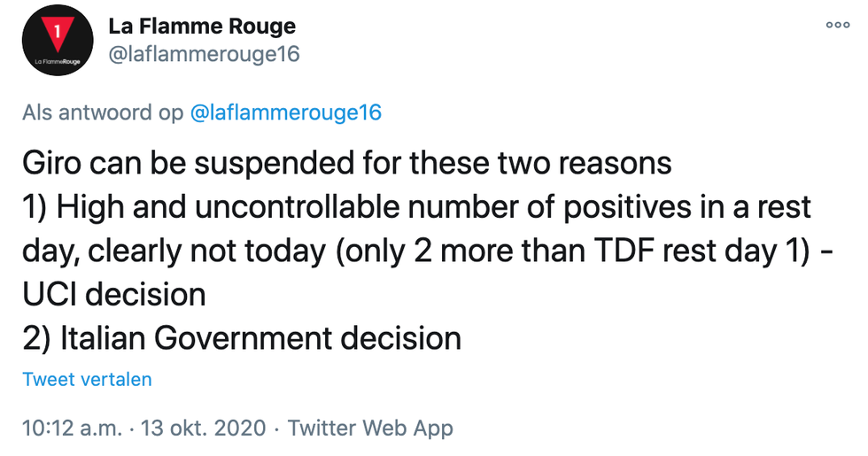Image resolution: width=868 pixels, height=456 pixels.
Task: Click the words 'positives in a rest'
Action: tap(687, 207)
